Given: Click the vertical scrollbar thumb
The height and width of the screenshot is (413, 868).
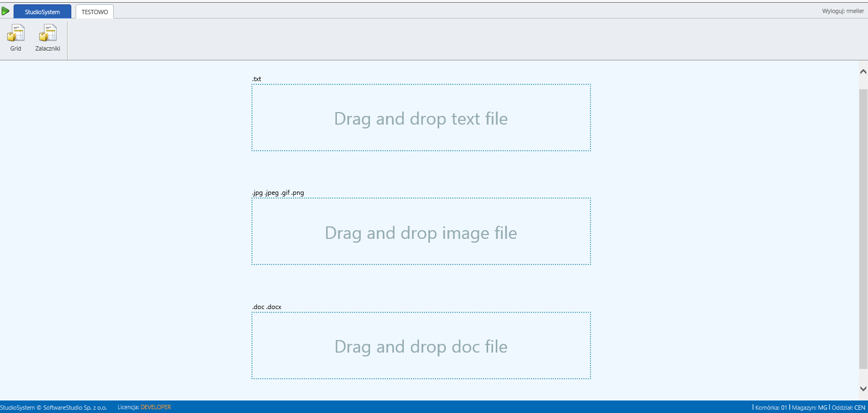Looking at the screenshot, I should tap(863, 229).
